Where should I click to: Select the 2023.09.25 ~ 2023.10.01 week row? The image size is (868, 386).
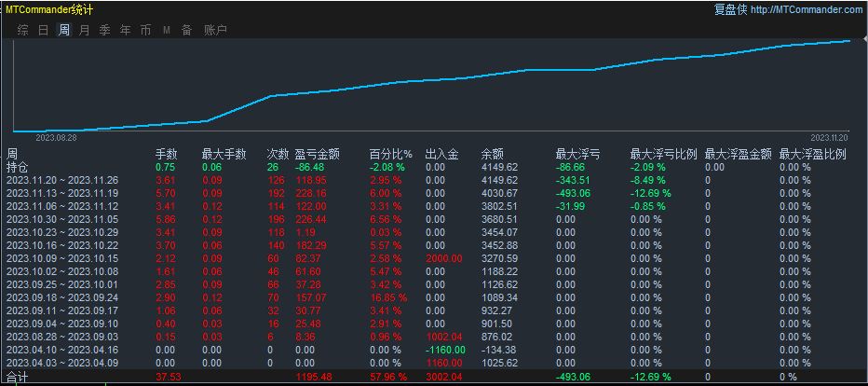434,284
